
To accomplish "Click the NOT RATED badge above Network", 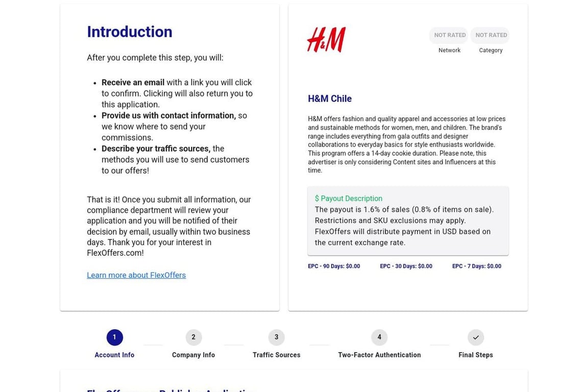I will pos(449,35).
